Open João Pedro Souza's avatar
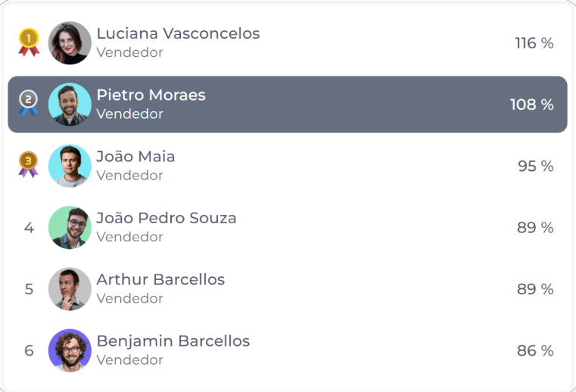This screenshot has width=576, height=392. tap(70, 228)
